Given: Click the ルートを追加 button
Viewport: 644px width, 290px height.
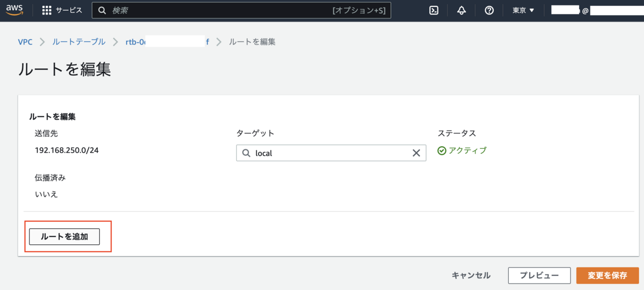Looking at the screenshot, I should coord(64,236).
